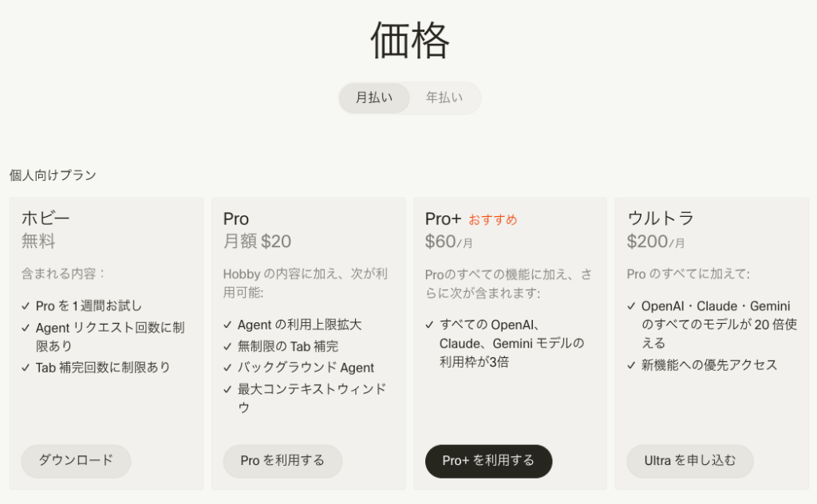Image resolution: width=817 pixels, height=504 pixels.
Task: Click the checkmark beside "Pro を 1 週間お試し"
Action: click(26, 306)
